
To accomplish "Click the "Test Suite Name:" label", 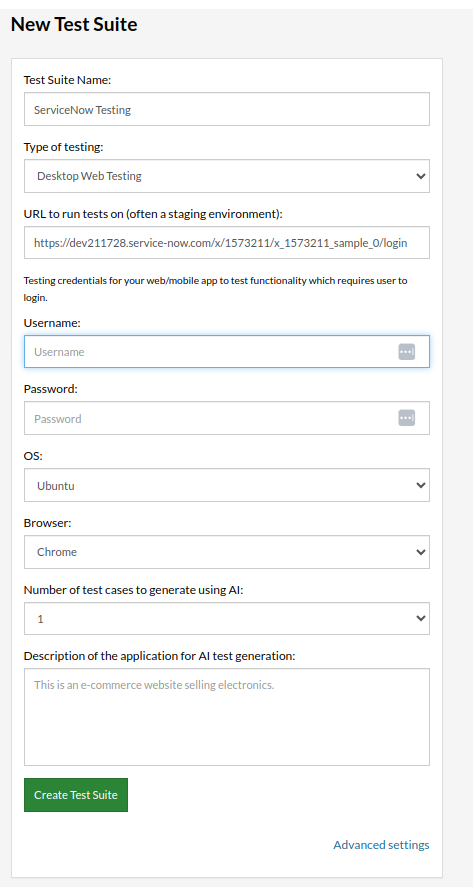I will [67, 80].
